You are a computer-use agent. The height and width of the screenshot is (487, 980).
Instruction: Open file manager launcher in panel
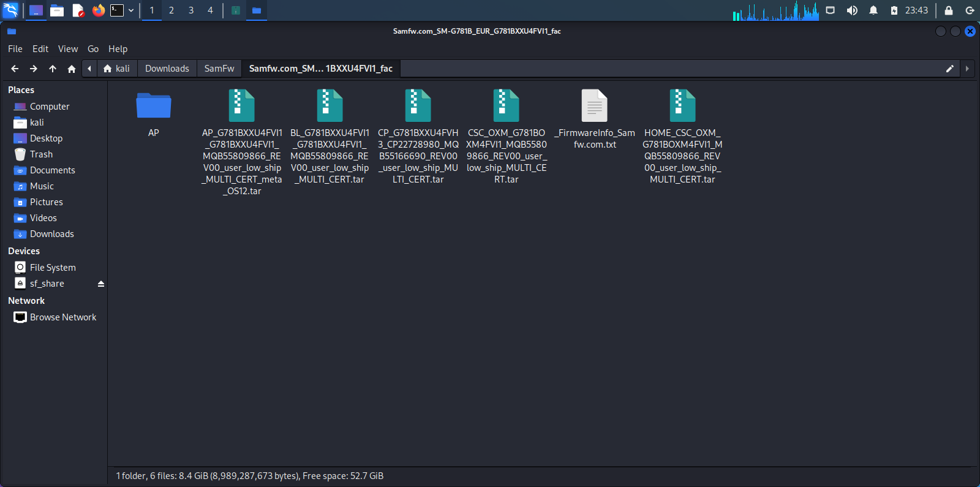(57, 10)
